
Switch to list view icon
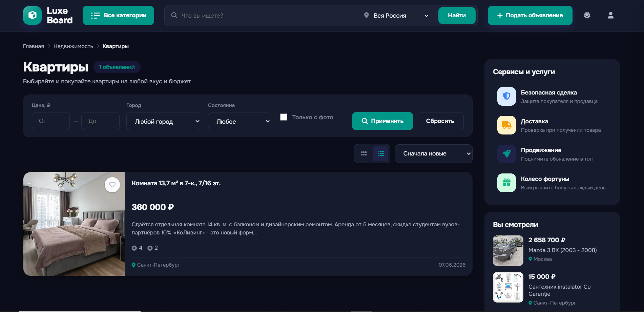(381, 153)
